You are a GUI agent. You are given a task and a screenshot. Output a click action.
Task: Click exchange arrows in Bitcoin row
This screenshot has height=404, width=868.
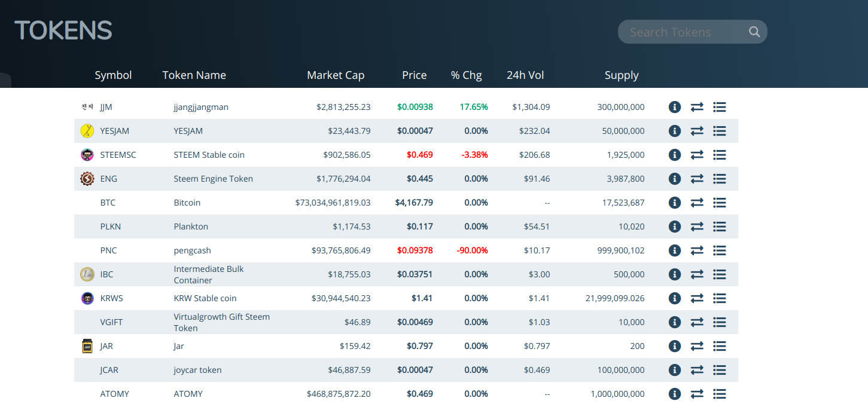[x=697, y=203]
